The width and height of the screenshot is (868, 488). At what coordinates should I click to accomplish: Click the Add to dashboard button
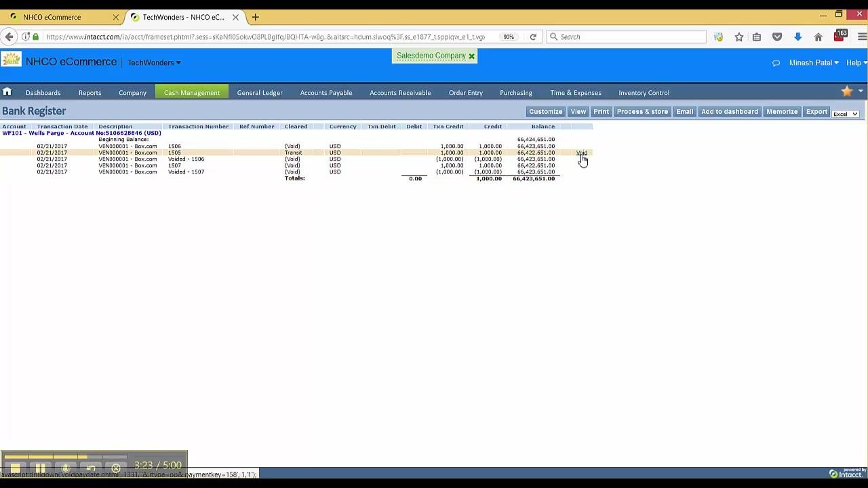(x=730, y=112)
